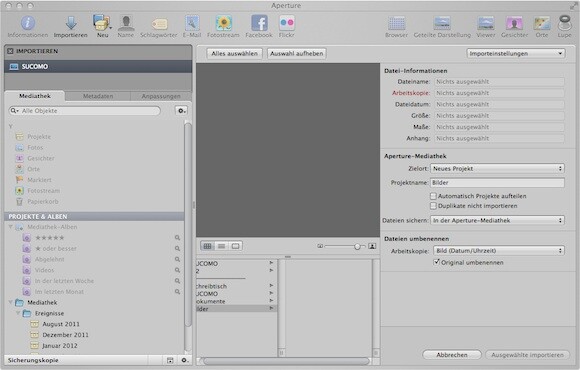The width and height of the screenshot is (580, 370).
Task: Open the gear menu beside search field
Action: (181, 111)
